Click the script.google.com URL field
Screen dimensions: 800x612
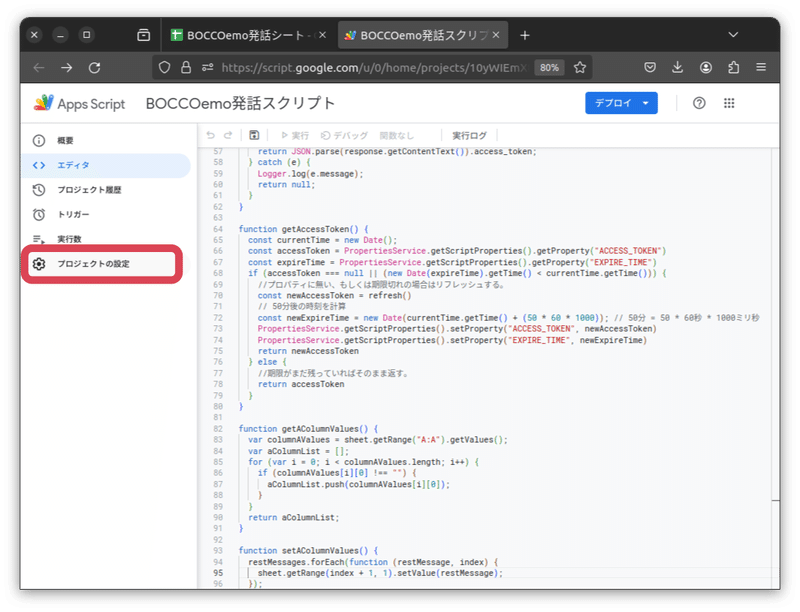pyautogui.click(x=373, y=67)
